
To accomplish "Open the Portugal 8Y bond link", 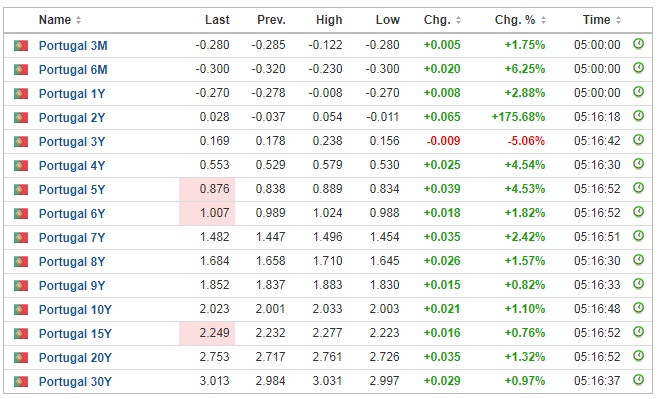I will point(71,262).
